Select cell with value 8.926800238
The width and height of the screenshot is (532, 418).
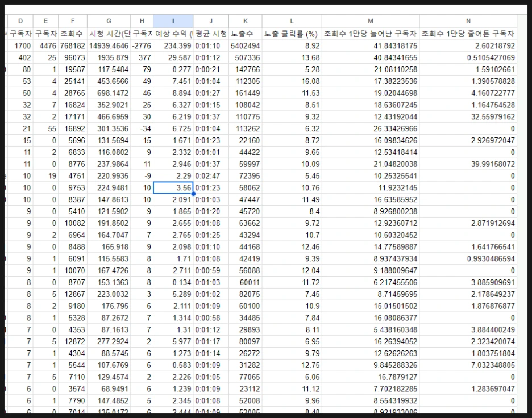coord(371,211)
